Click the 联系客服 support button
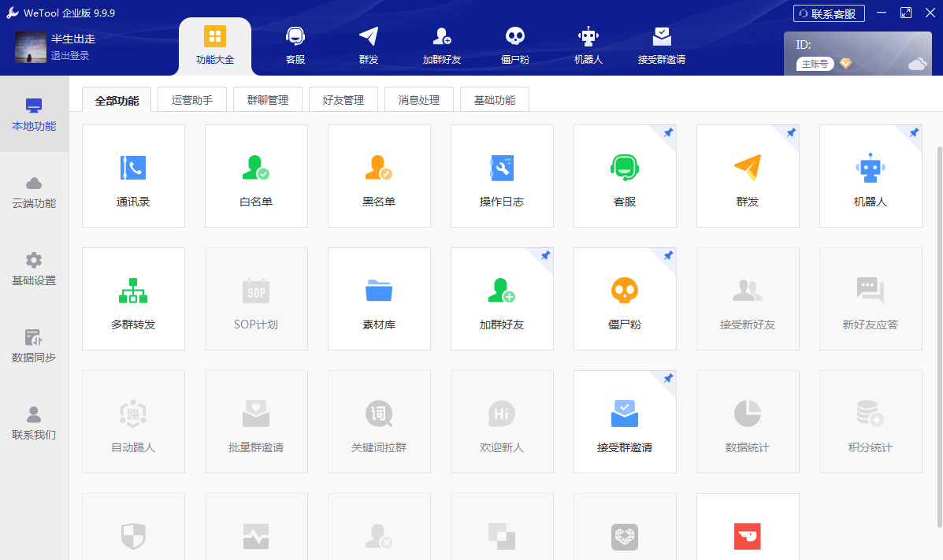This screenshot has height=560, width=943. [x=828, y=13]
